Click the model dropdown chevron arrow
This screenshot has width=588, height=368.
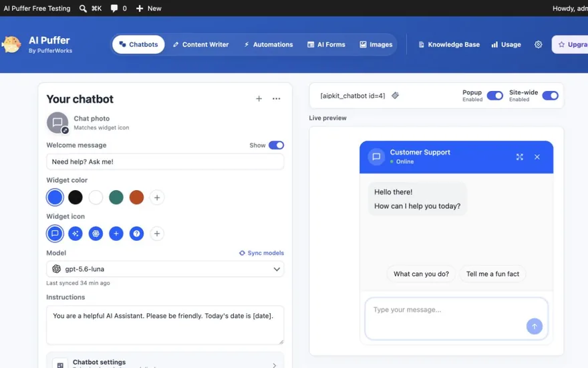coord(277,269)
